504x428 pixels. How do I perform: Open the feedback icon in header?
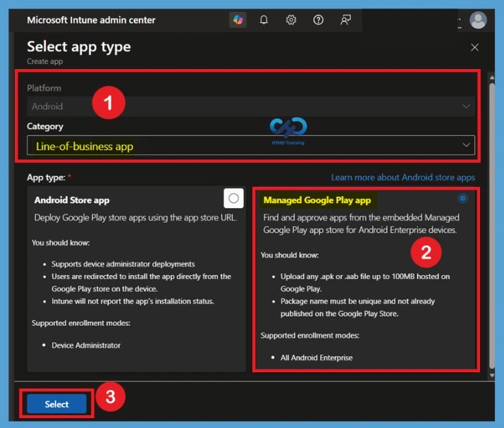pos(345,20)
